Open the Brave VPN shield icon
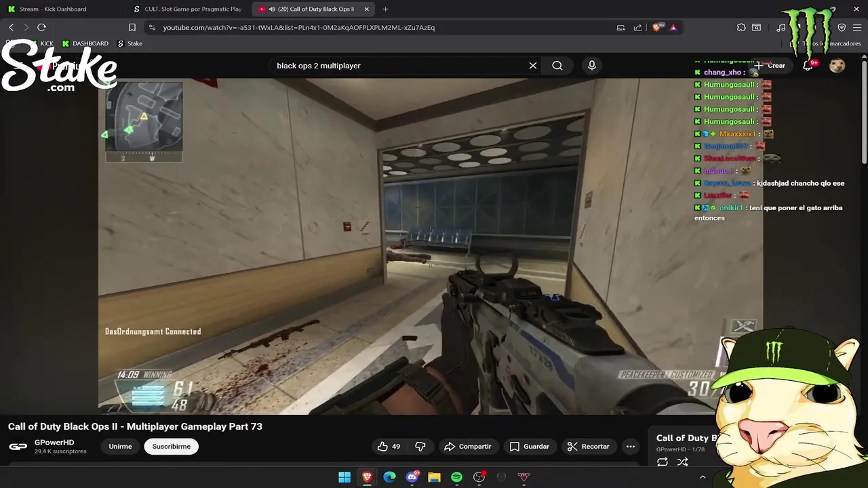 point(842,27)
